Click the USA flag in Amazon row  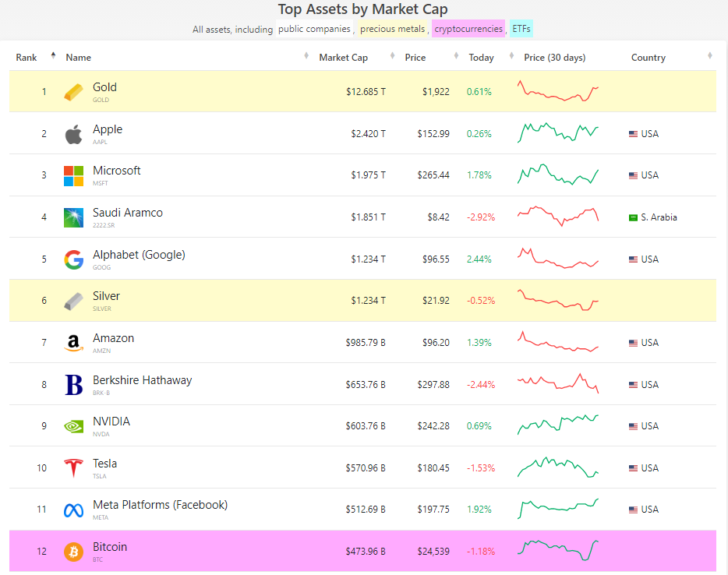point(633,343)
